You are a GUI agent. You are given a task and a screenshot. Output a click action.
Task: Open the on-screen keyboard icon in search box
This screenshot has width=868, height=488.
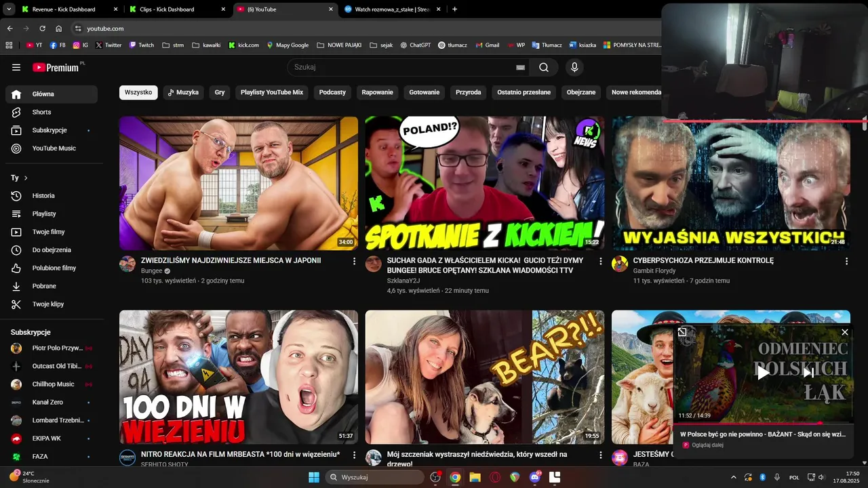click(520, 67)
